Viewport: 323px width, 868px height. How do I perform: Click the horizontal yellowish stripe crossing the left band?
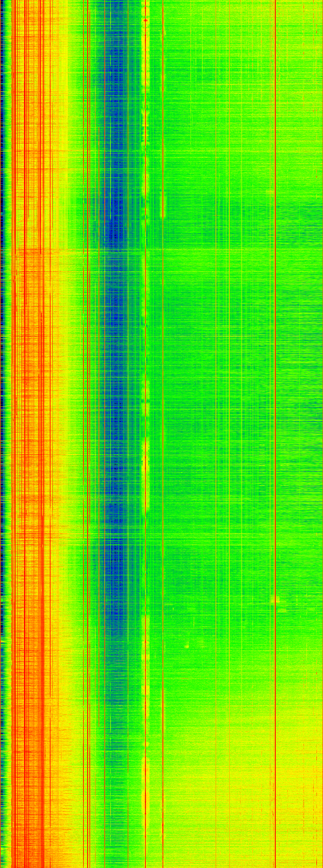click(x=34, y=250)
